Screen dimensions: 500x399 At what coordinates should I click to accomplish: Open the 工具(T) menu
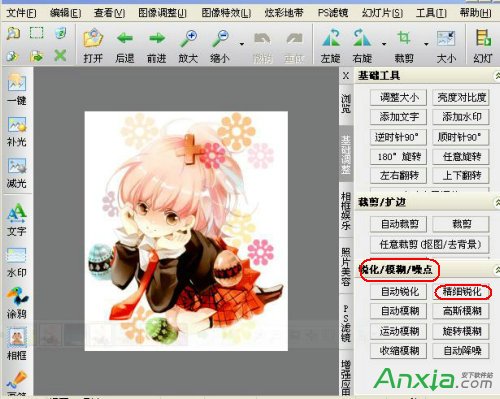point(431,13)
